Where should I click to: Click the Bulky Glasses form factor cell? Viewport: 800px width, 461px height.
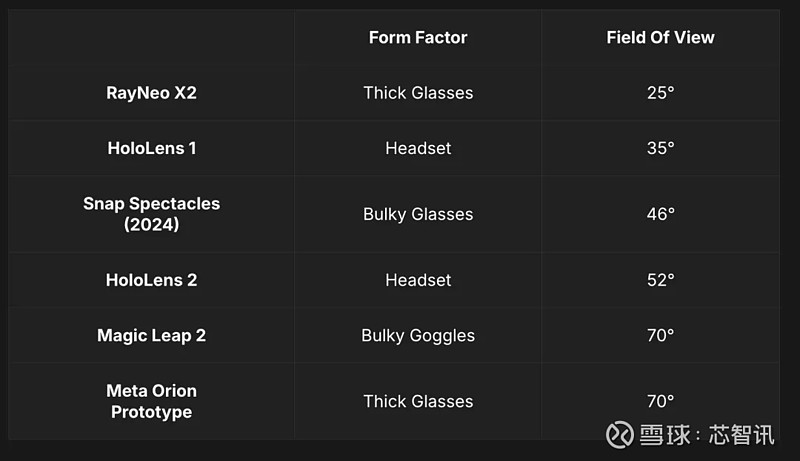tap(418, 214)
